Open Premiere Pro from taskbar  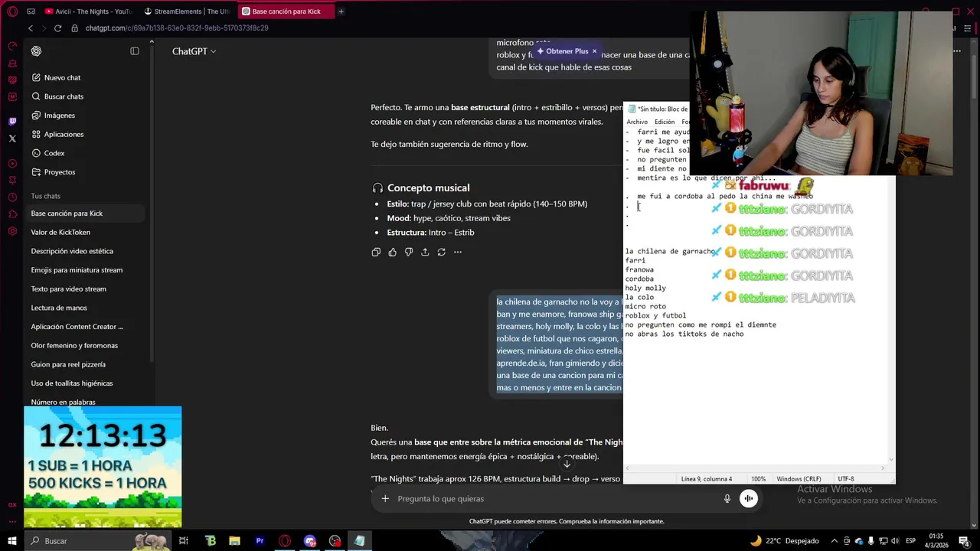[x=260, y=541]
